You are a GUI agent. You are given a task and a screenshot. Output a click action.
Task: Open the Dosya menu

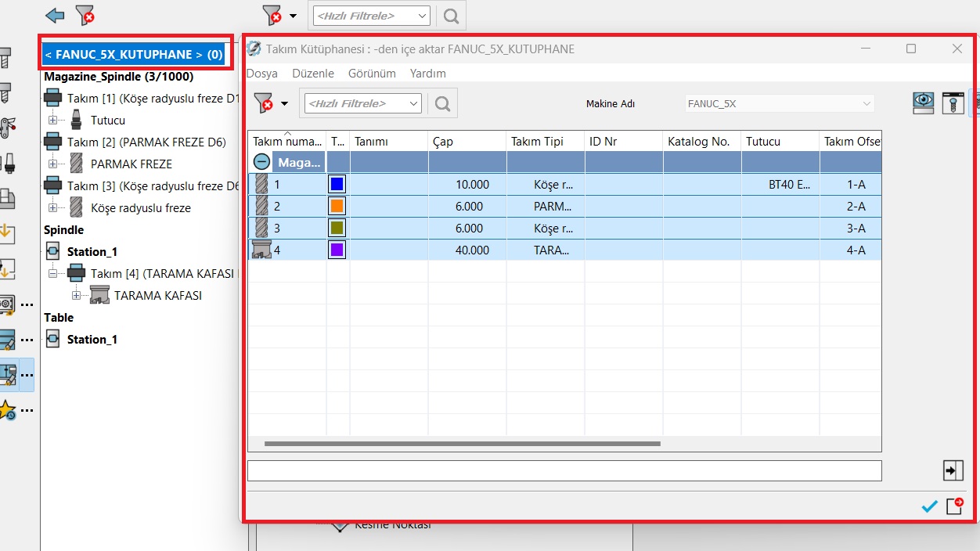point(262,74)
